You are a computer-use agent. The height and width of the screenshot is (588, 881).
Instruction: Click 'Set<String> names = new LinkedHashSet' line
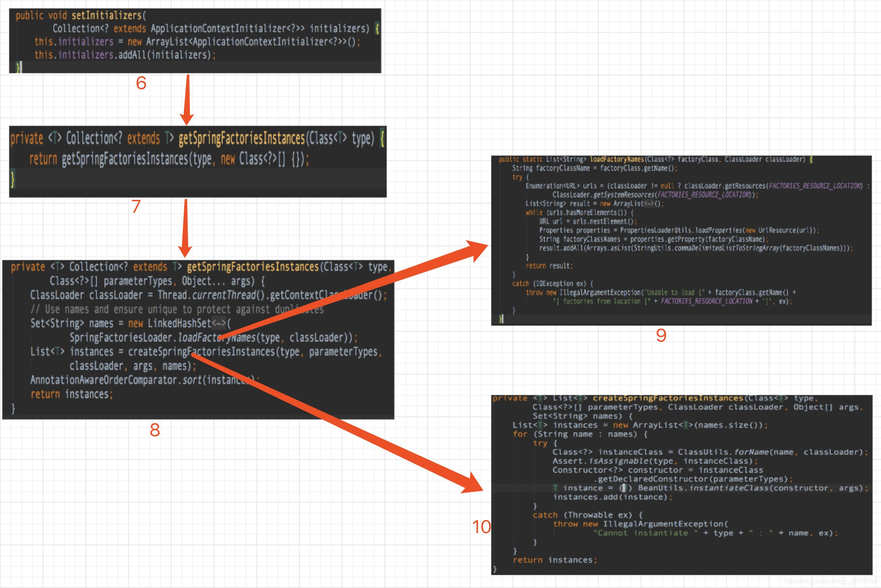[131, 323]
